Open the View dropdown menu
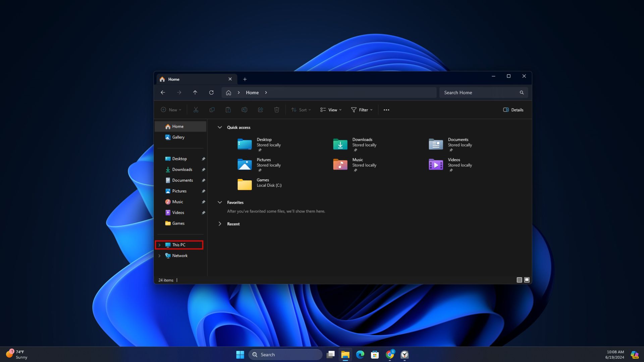 tap(331, 110)
